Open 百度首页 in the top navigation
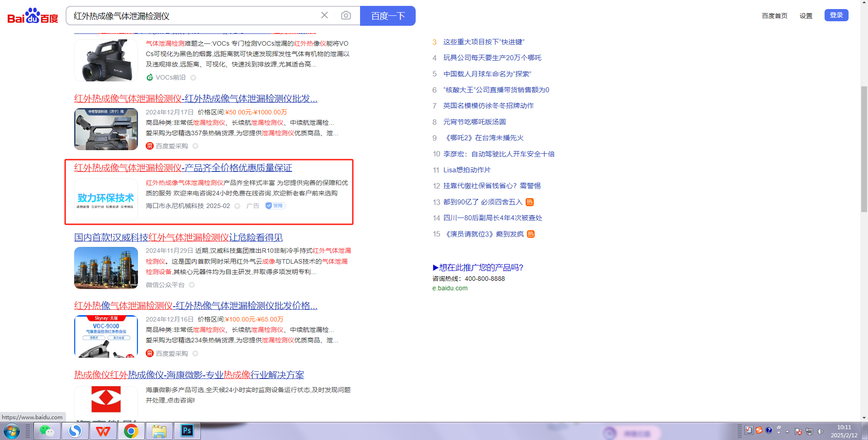The width and height of the screenshot is (868, 440). pos(774,16)
